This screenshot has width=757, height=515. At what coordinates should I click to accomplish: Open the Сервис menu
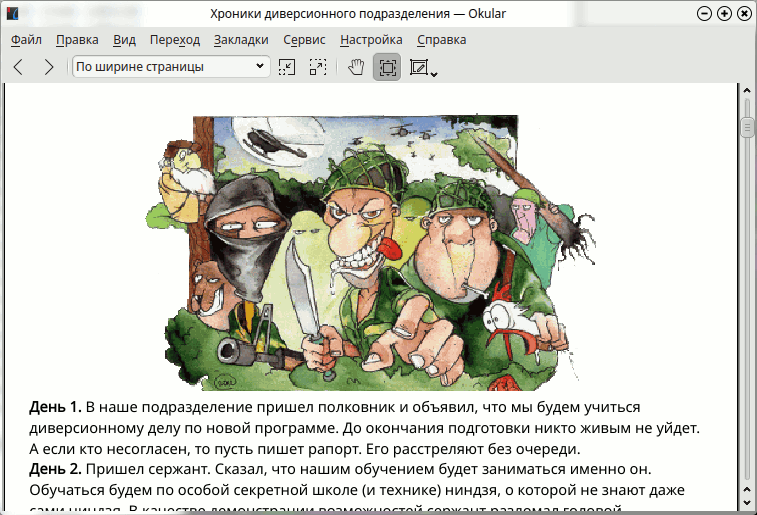[304, 40]
